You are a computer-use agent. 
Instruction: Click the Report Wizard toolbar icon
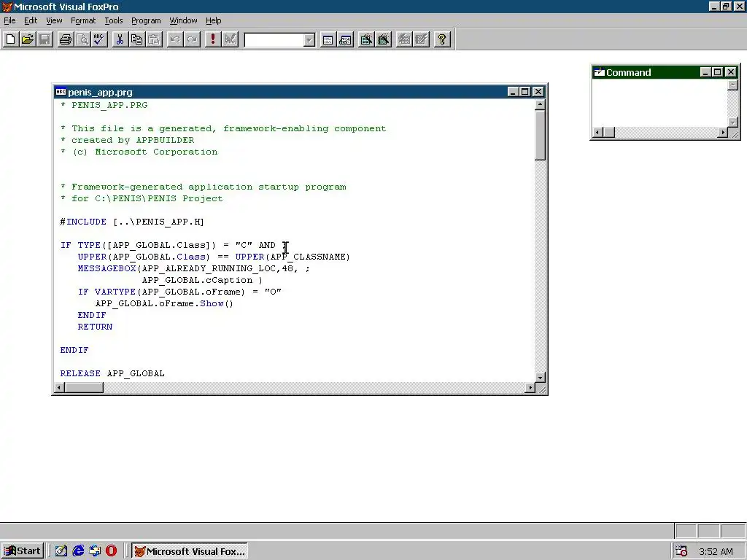(383, 39)
